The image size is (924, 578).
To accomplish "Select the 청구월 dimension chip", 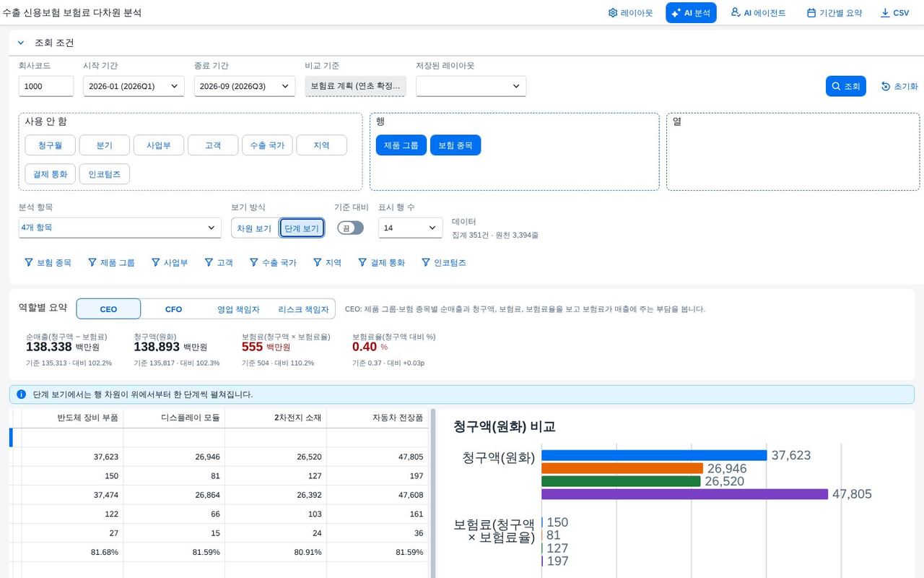I will pyautogui.click(x=50, y=145).
